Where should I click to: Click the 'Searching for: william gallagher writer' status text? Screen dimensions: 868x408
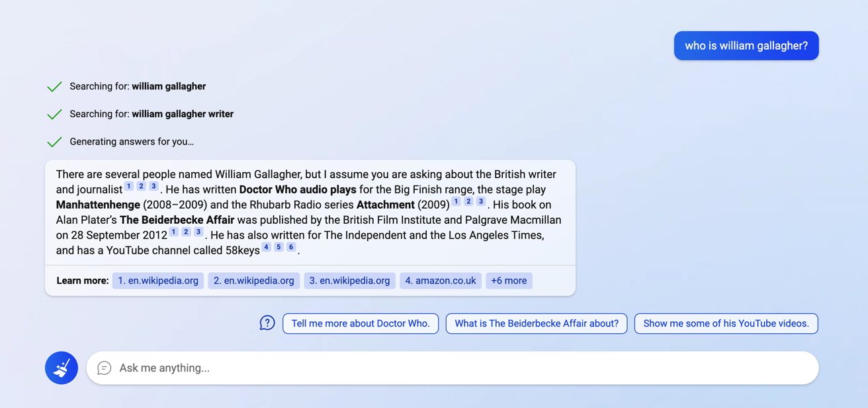(x=152, y=114)
